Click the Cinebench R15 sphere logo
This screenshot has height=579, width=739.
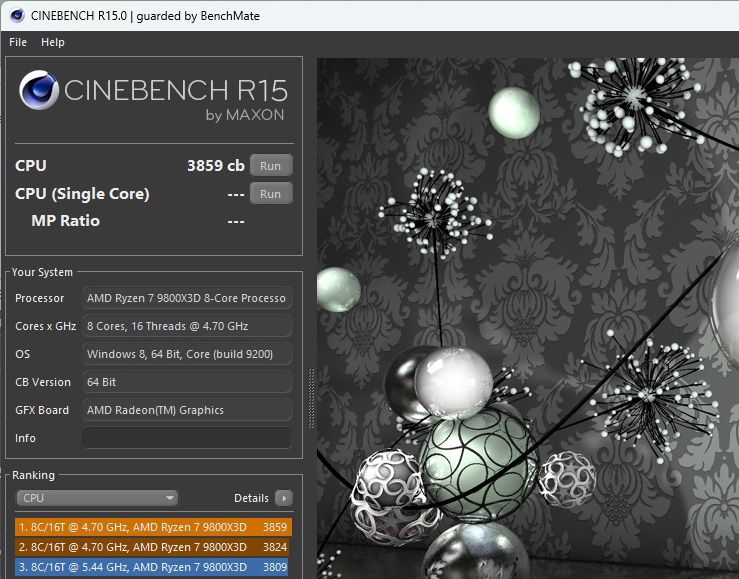(39, 90)
